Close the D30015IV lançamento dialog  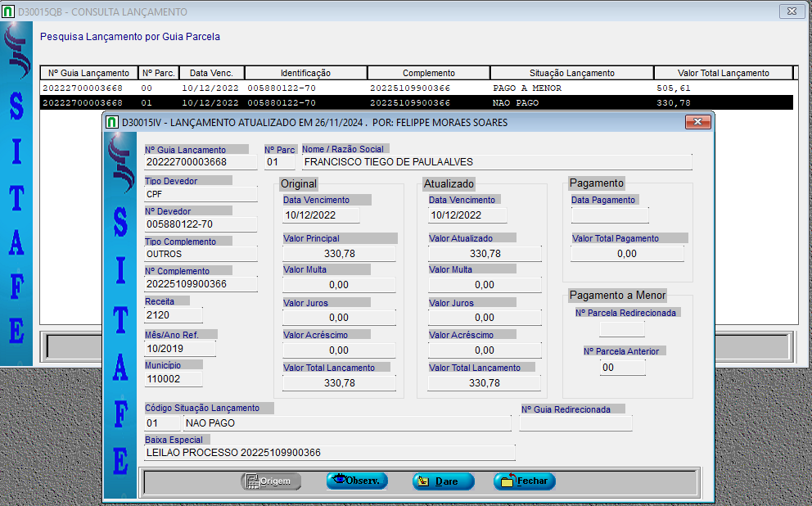(697, 122)
